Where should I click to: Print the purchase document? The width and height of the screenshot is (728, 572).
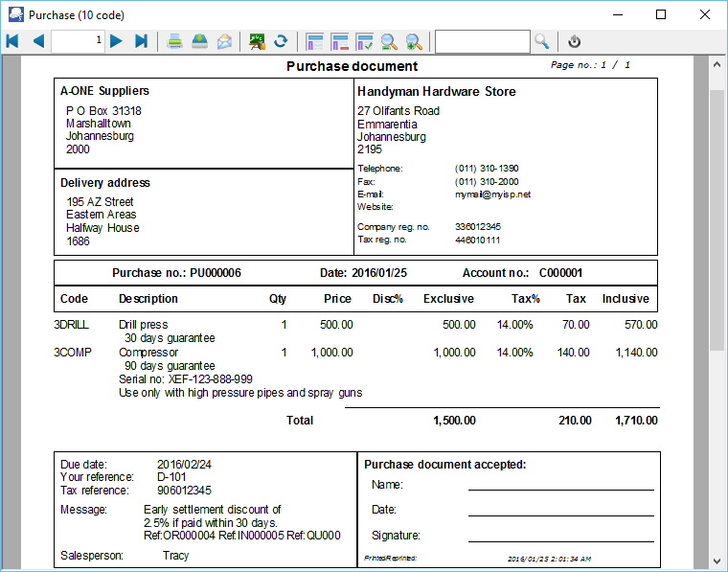coord(175,41)
